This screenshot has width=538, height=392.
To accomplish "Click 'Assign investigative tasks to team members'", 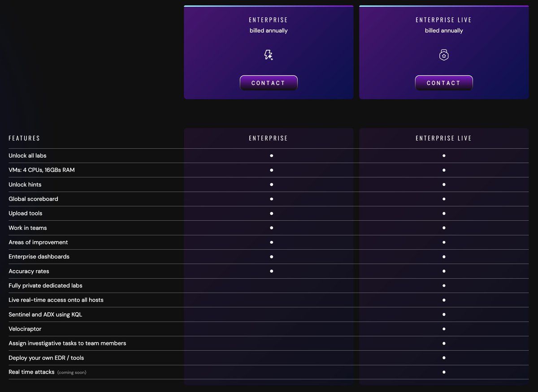I will pos(67,343).
